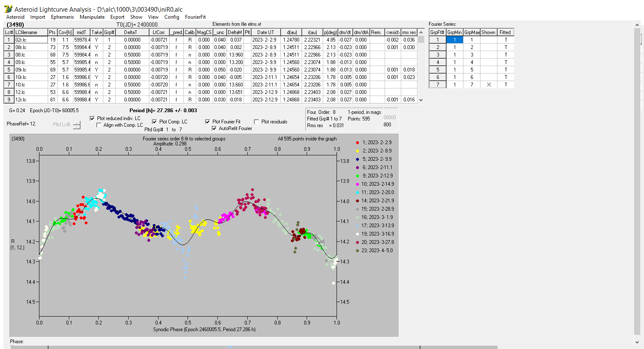This screenshot has height=349, width=644.
Task: Click highlighted GrpMin cell in Fourier row 1
Action: tap(454, 40)
